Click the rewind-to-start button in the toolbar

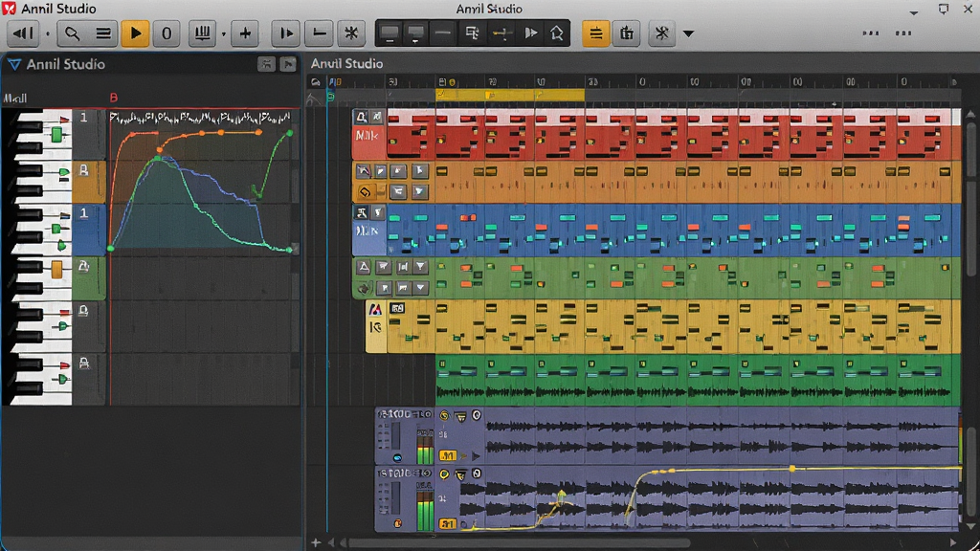(x=23, y=33)
